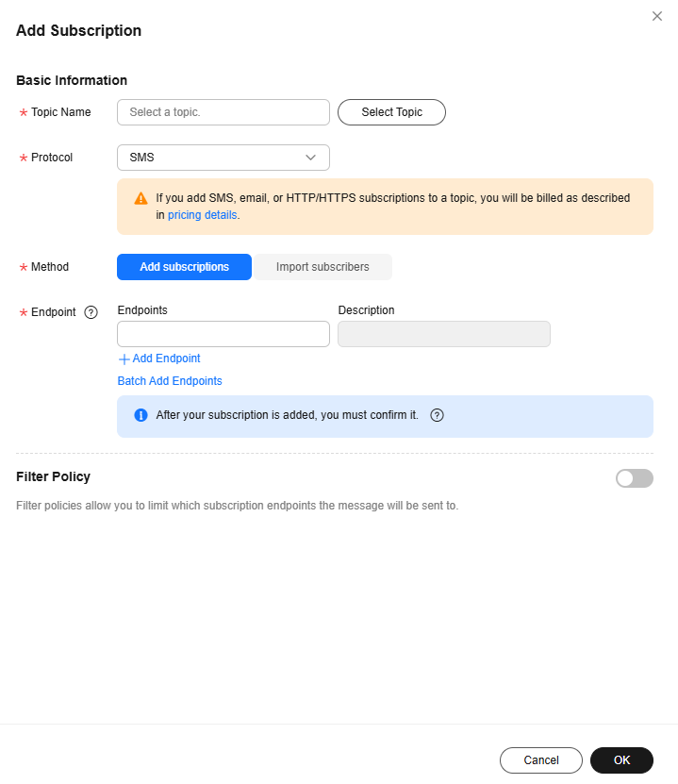Click into the Endpoints text field

223,334
